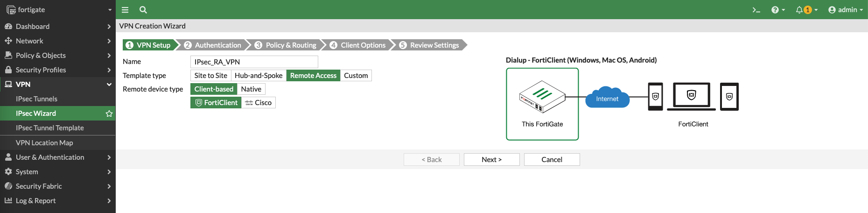The width and height of the screenshot is (868, 213).
Task: Click the Internet cloud icon in diagram
Action: 607,98
